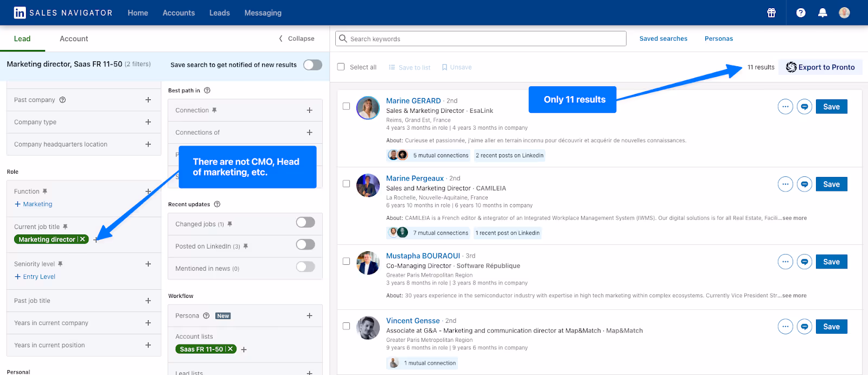Image resolution: width=868 pixels, height=375 pixels.
Task: Add another account list with plus icon
Action: pyautogui.click(x=244, y=349)
